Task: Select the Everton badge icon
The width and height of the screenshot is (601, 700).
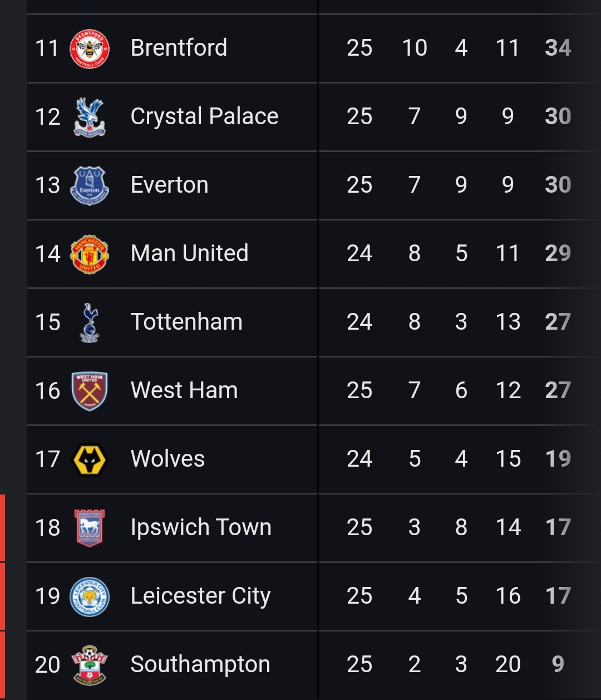Action: click(x=90, y=185)
